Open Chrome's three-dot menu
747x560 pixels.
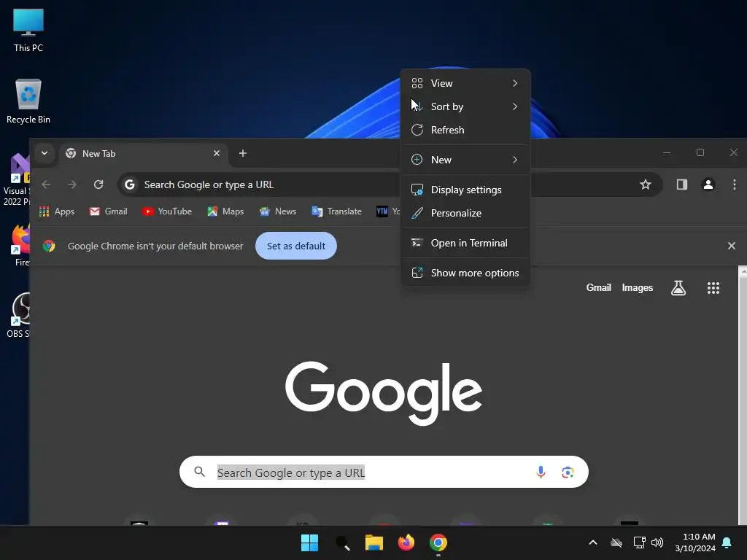(x=734, y=184)
